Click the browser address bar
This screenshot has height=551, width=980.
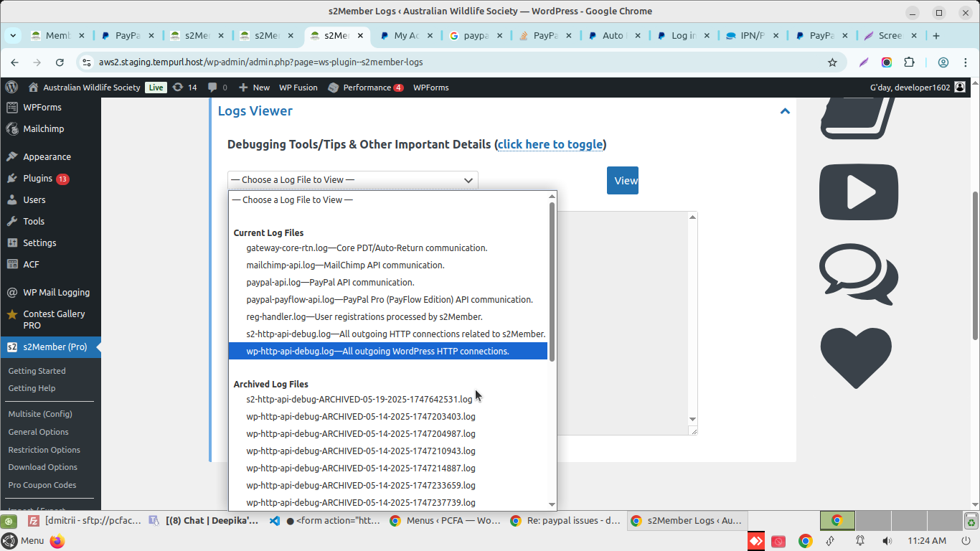coord(459,62)
